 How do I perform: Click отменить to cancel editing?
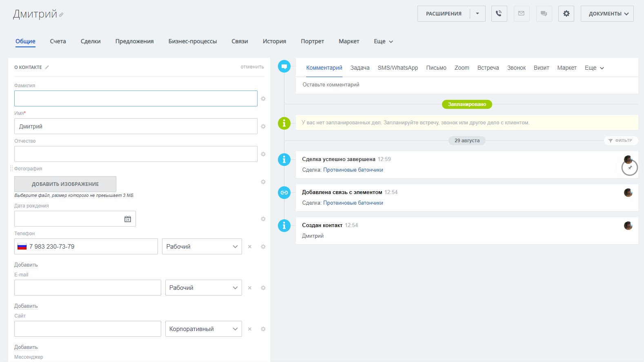point(252,67)
